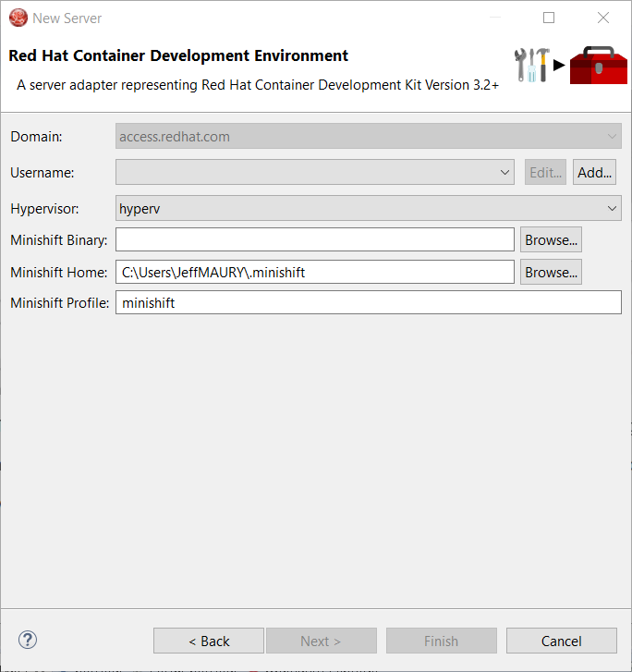Browse for the Minishift Binary file
The height and width of the screenshot is (672, 632).
coord(551,240)
